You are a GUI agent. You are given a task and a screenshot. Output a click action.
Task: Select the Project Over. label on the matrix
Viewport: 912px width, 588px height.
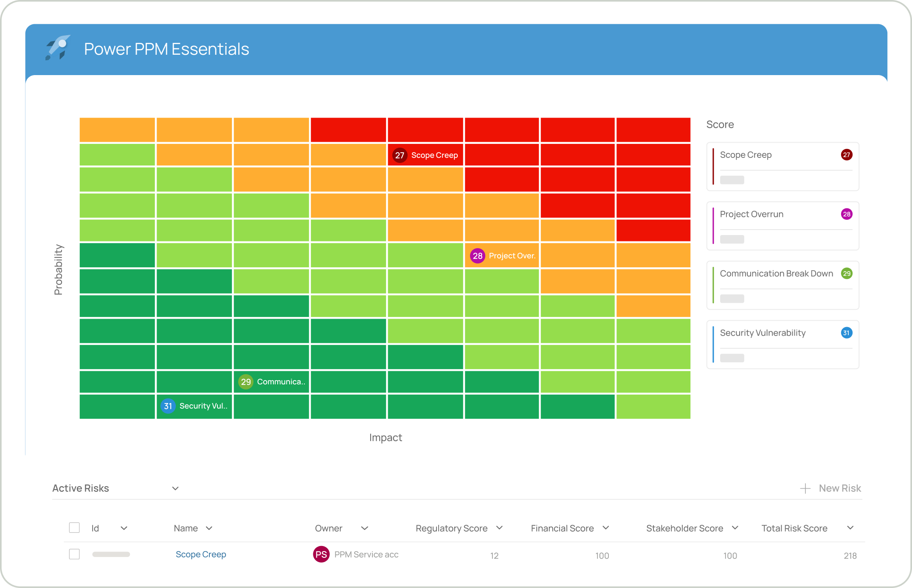click(x=512, y=256)
